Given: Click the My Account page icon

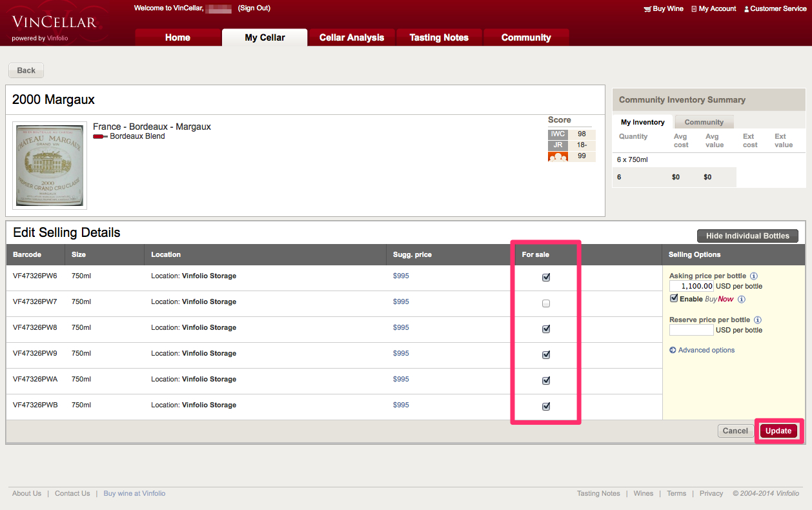Looking at the screenshot, I should pyautogui.click(x=694, y=9).
